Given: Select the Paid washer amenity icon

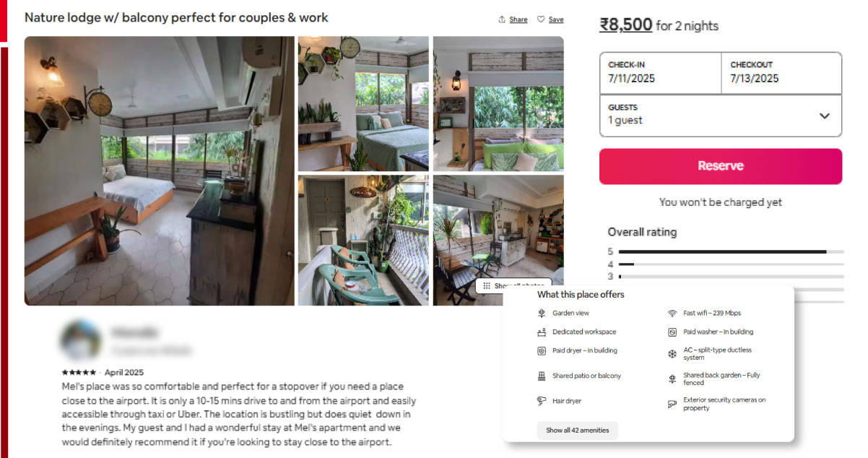Looking at the screenshot, I should pyautogui.click(x=672, y=332).
